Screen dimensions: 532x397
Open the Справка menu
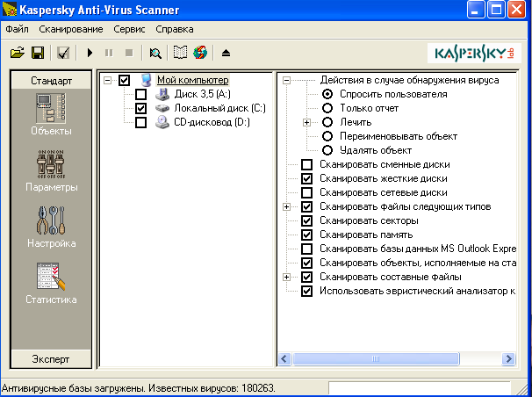tap(175, 29)
